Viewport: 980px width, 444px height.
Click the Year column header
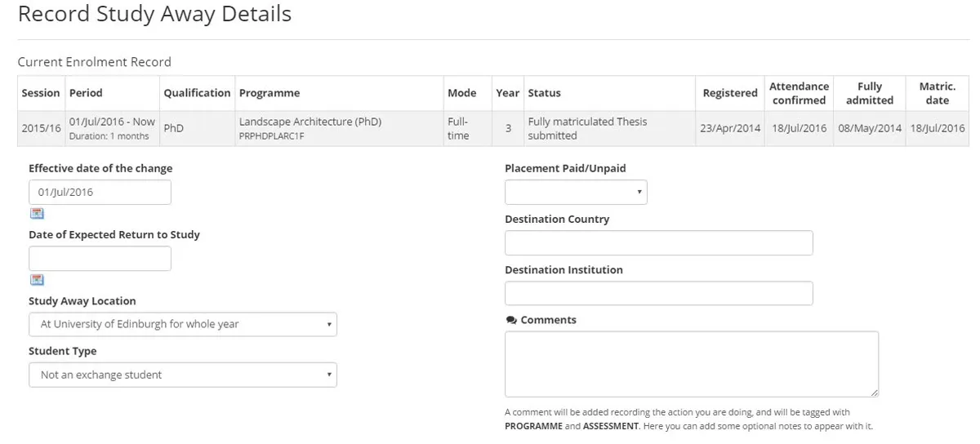pos(508,93)
